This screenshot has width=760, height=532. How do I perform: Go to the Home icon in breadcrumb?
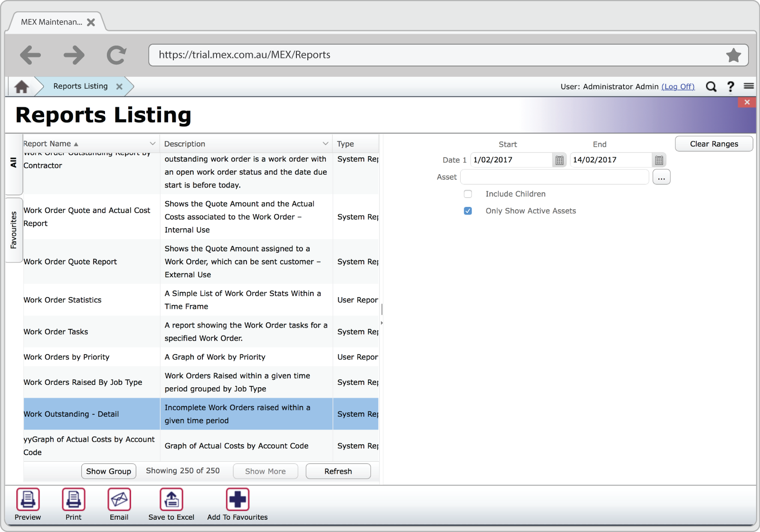(21, 87)
